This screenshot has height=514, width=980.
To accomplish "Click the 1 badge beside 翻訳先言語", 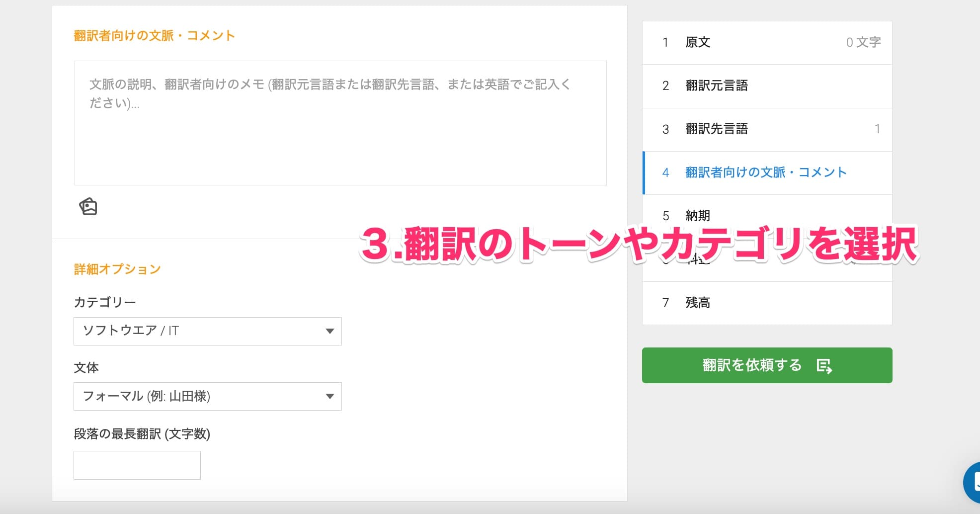I will tap(878, 129).
